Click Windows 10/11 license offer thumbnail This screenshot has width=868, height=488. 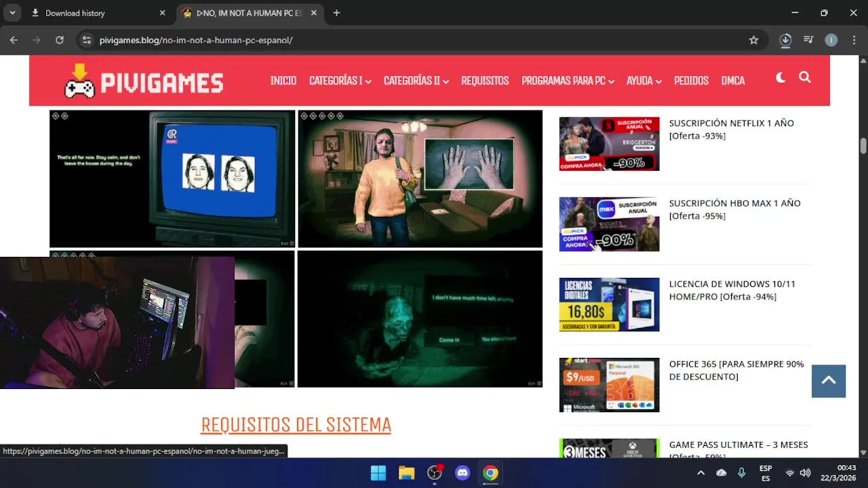tap(609, 304)
